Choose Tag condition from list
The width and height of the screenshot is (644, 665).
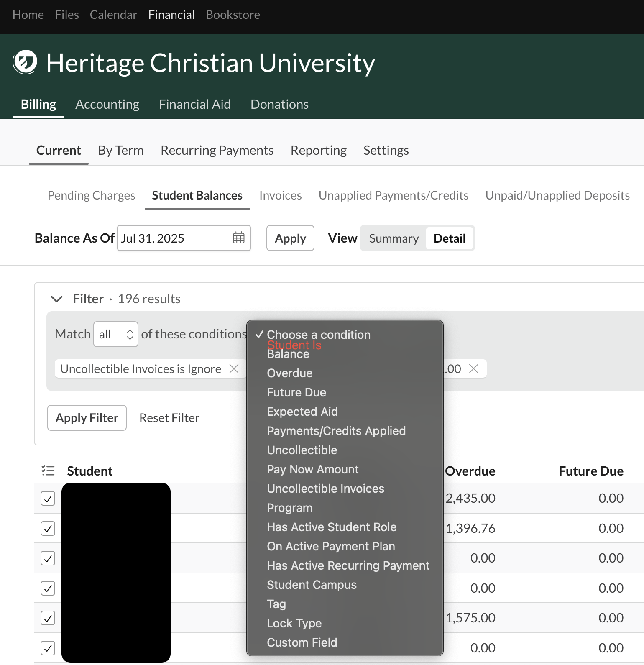pos(276,604)
